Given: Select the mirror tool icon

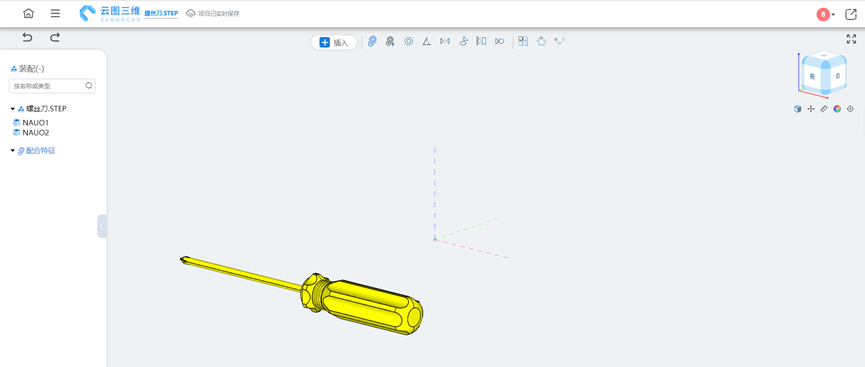Looking at the screenshot, I should coord(445,41).
